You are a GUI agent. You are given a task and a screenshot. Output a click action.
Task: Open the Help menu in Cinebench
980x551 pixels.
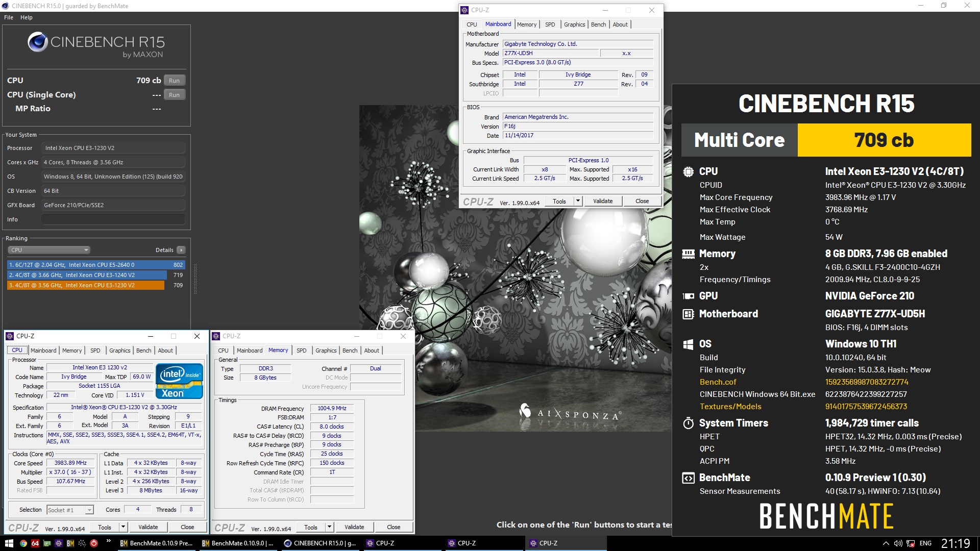tap(27, 17)
